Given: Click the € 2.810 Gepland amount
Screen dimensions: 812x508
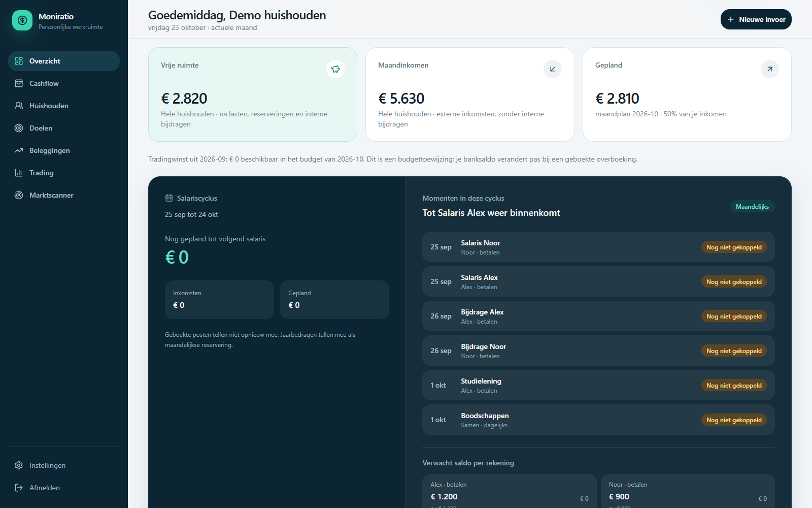Looking at the screenshot, I should [x=617, y=99].
